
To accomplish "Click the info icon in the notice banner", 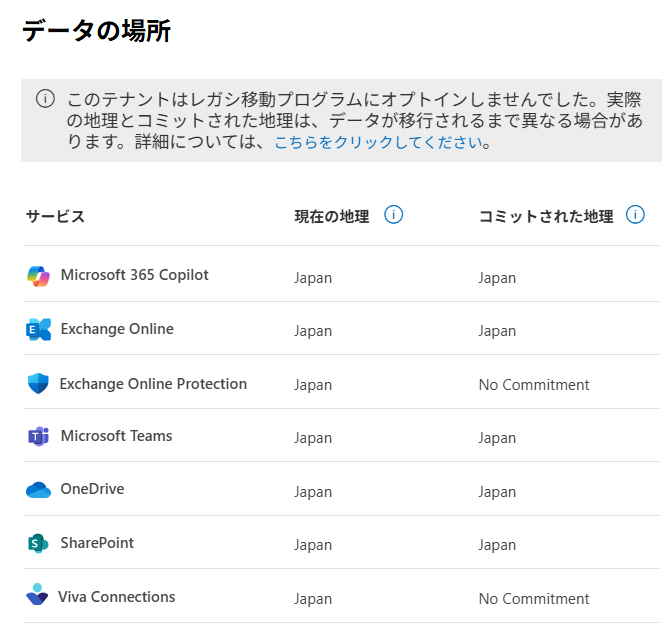I will [45, 98].
